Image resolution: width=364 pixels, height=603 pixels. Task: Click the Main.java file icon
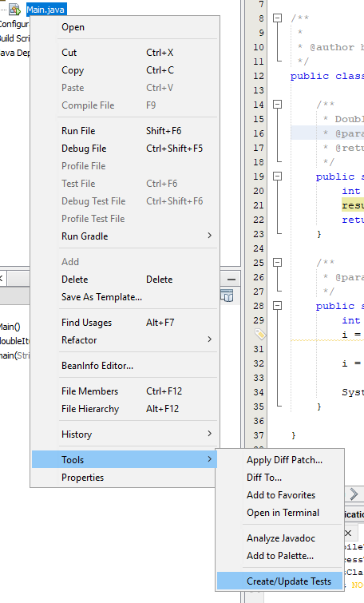(x=14, y=10)
